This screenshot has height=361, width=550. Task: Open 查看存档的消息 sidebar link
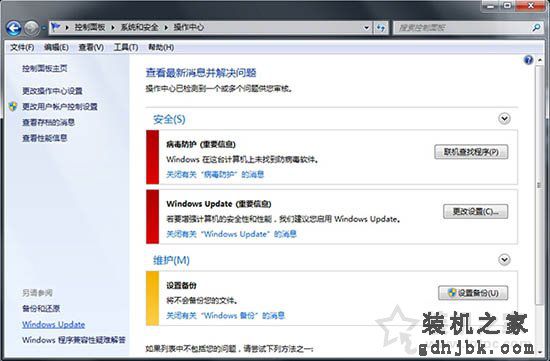(48, 122)
